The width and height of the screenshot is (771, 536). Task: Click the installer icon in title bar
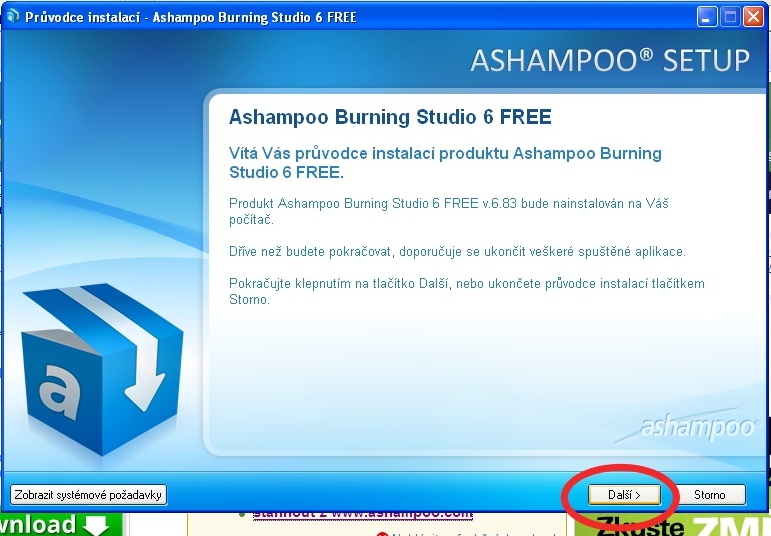[12, 17]
